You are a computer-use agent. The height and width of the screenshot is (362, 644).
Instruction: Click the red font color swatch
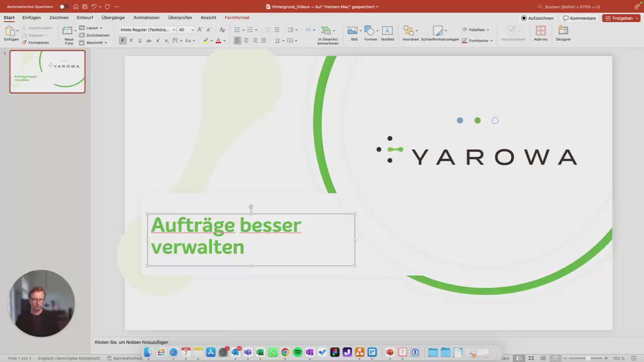pos(218,41)
